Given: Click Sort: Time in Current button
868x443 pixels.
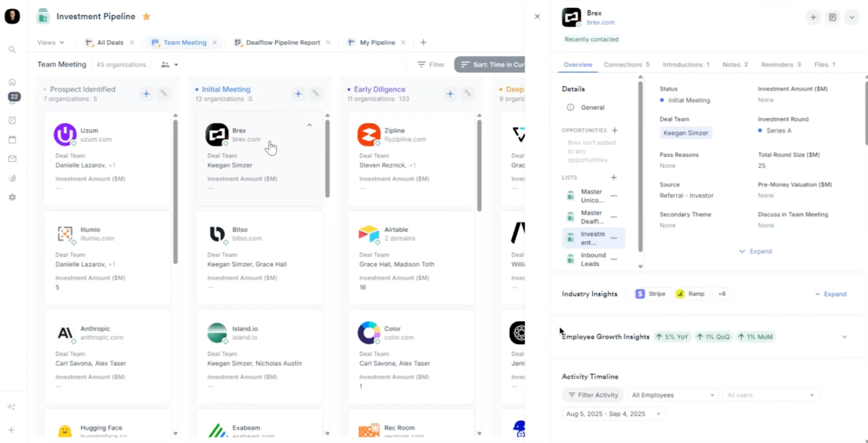Looking at the screenshot, I should (x=490, y=65).
